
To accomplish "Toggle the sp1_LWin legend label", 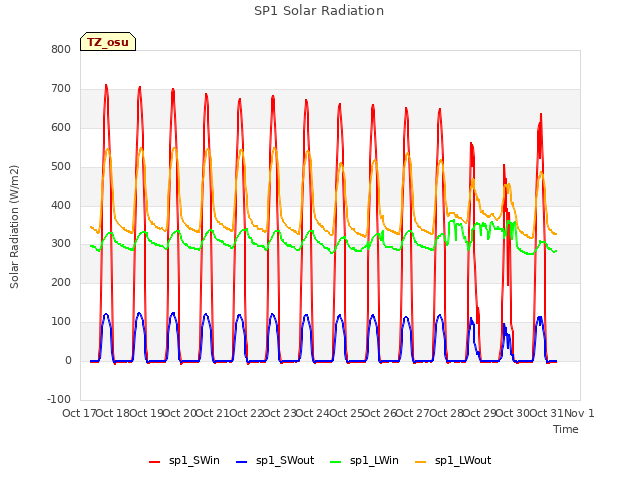I will (374, 461).
